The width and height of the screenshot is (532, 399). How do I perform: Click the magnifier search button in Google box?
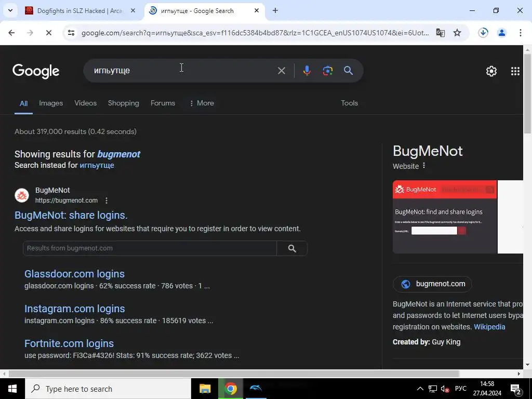[349, 71]
